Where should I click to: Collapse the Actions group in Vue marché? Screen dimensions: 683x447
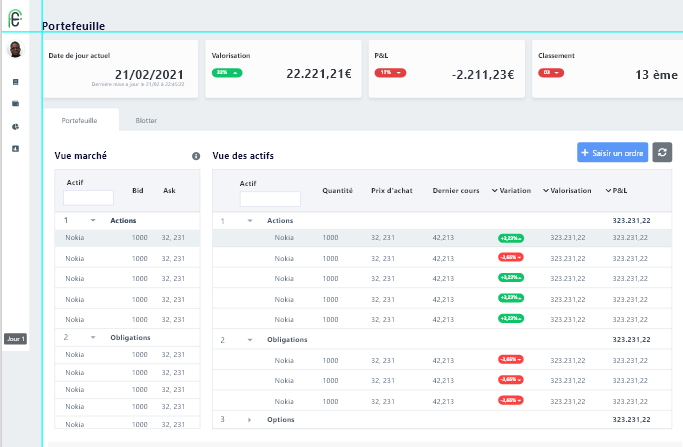(93, 220)
